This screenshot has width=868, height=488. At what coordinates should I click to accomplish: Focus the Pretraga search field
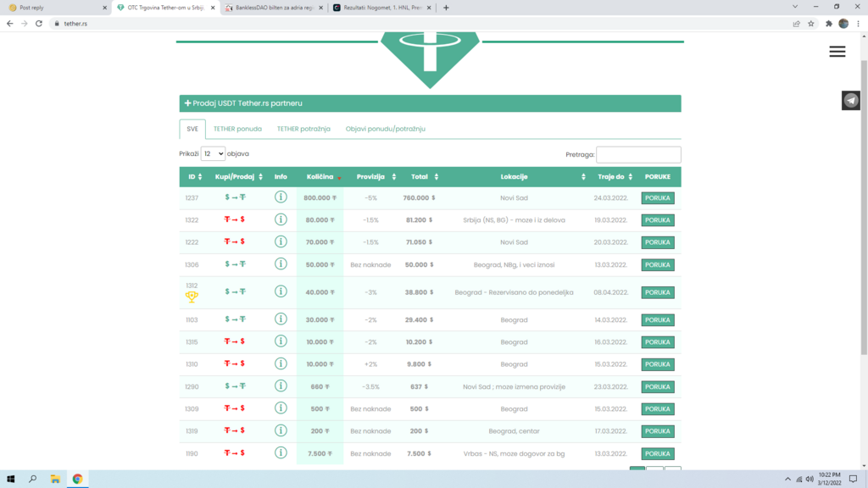(x=638, y=154)
